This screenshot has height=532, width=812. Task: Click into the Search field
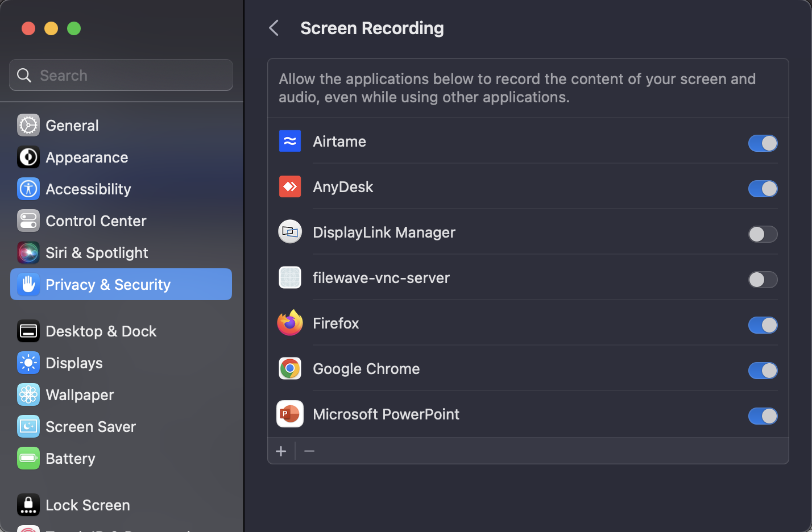pos(121,75)
